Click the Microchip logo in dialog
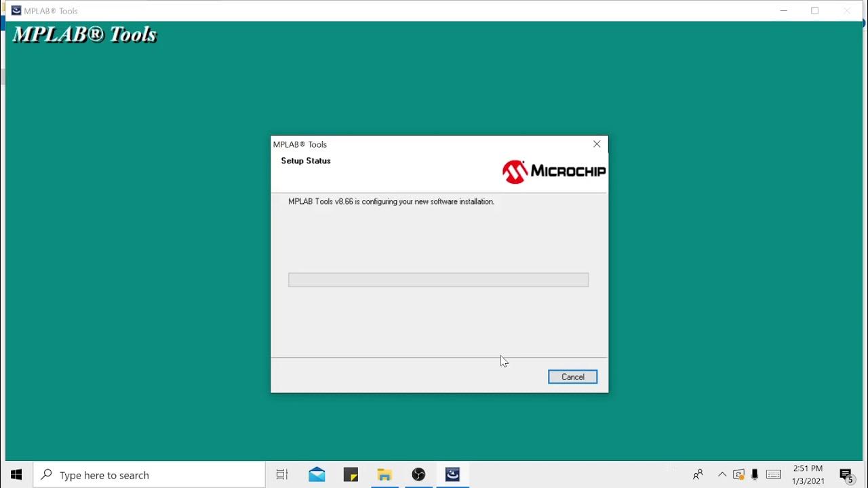The height and width of the screenshot is (488, 868). tap(554, 171)
